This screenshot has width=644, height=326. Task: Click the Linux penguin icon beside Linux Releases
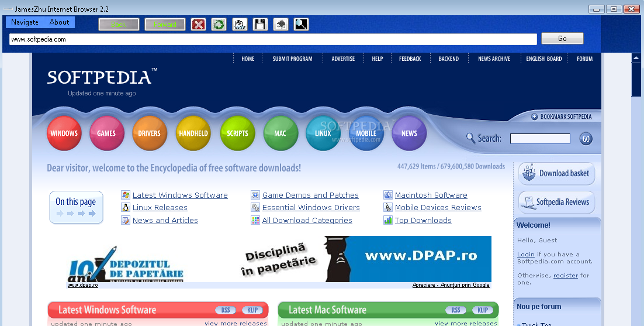point(126,207)
